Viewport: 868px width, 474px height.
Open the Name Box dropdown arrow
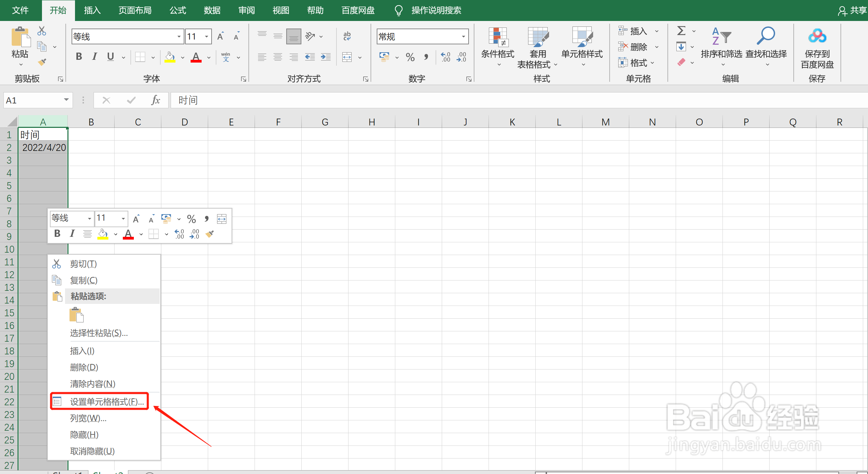pyautogui.click(x=66, y=100)
